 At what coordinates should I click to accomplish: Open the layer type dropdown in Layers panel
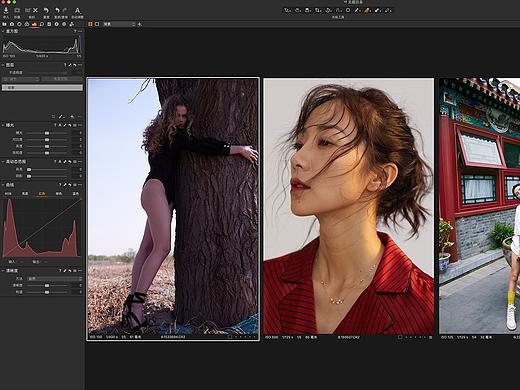21,79
